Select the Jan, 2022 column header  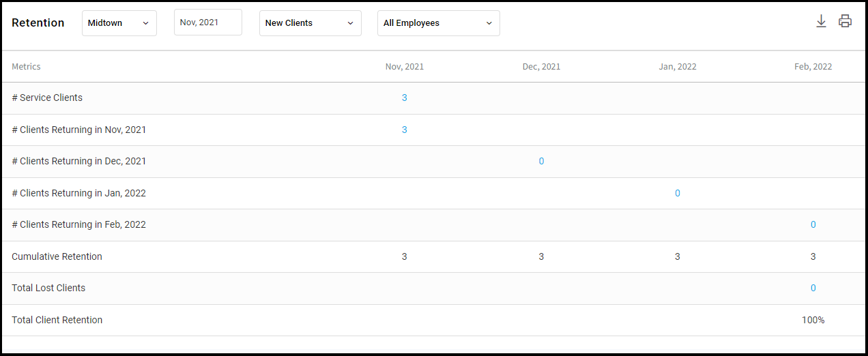[x=678, y=67]
